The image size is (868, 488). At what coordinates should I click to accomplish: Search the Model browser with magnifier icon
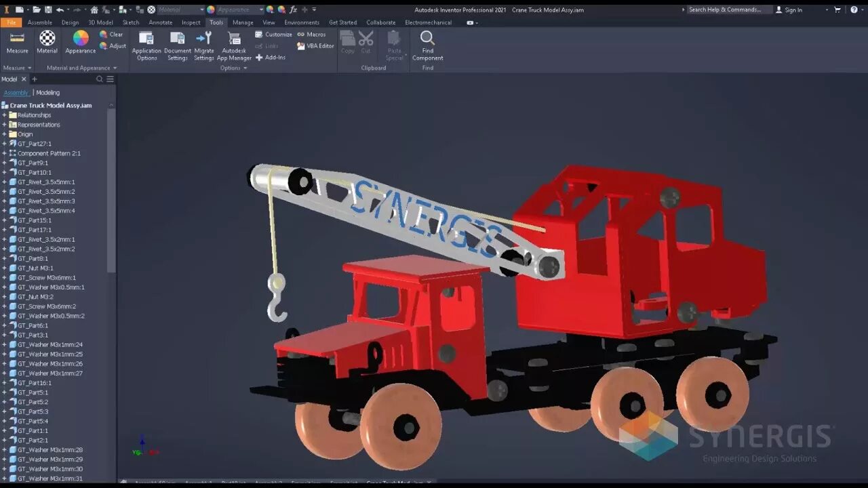point(99,79)
